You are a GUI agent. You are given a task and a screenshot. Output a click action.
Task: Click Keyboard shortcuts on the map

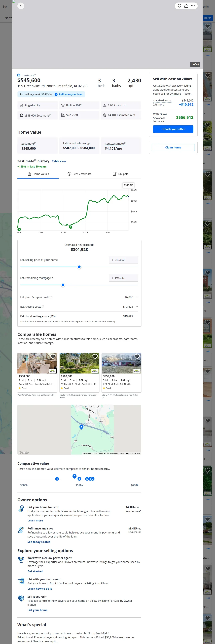point(90,453)
